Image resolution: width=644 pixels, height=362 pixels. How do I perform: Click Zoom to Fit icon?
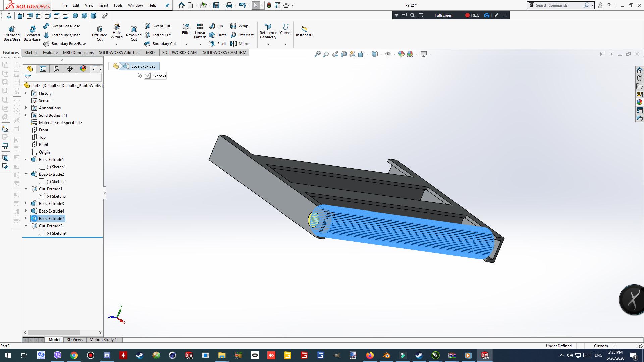tap(317, 54)
